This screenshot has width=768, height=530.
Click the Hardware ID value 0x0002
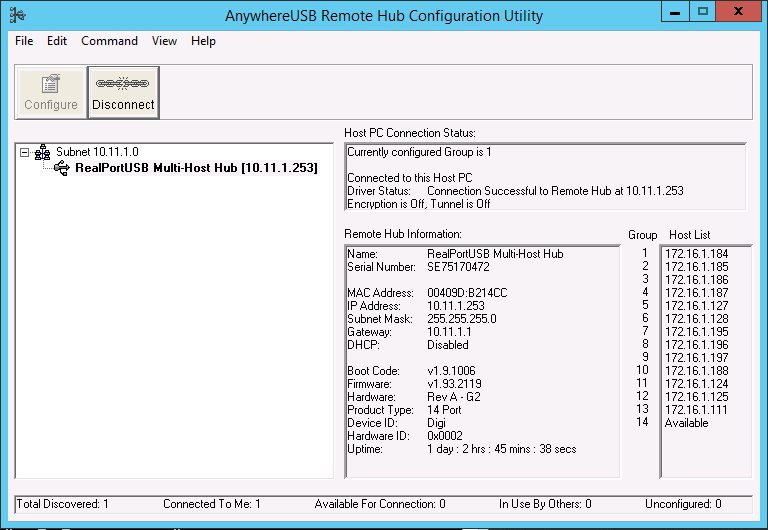tap(445, 435)
